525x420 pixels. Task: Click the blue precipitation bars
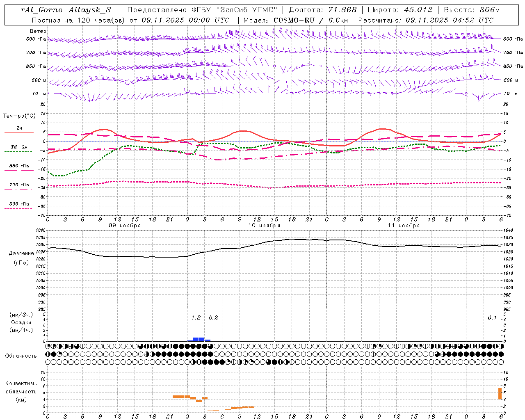[199, 339]
